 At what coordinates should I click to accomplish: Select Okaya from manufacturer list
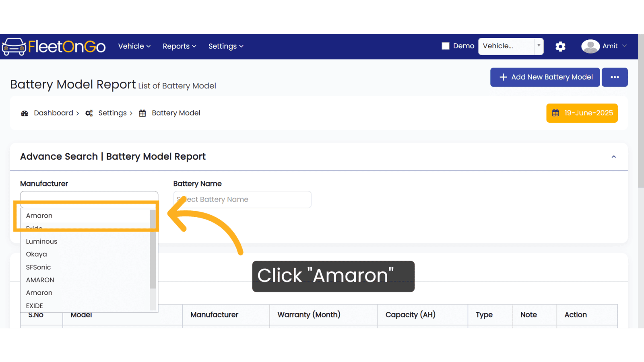(85, 254)
